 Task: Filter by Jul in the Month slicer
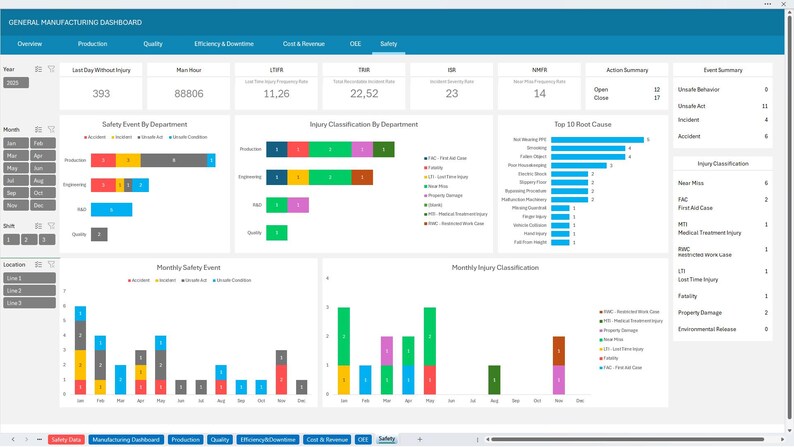click(x=16, y=181)
